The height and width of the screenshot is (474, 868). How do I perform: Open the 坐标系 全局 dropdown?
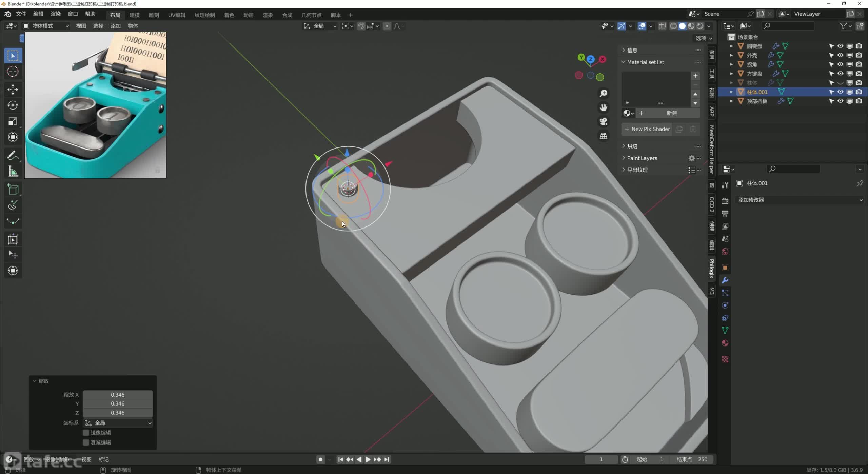point(118,423)
